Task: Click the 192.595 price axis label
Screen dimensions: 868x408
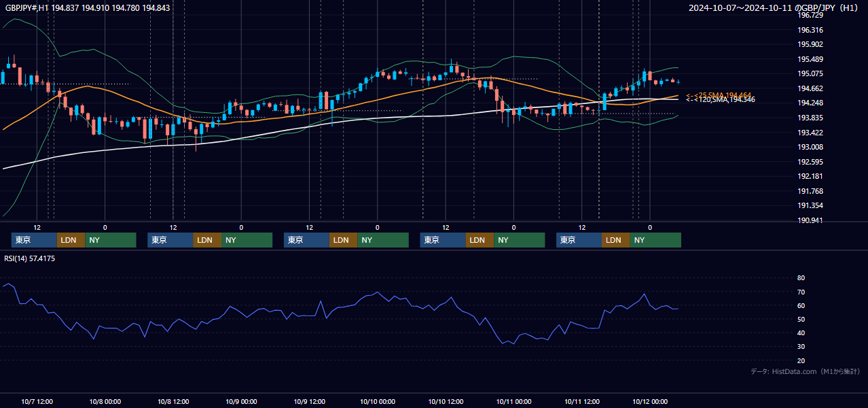Action: (810, 162)
